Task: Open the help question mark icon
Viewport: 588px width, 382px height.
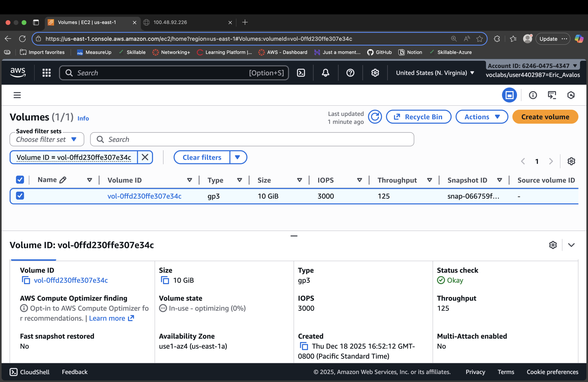Action: point(350,72)
